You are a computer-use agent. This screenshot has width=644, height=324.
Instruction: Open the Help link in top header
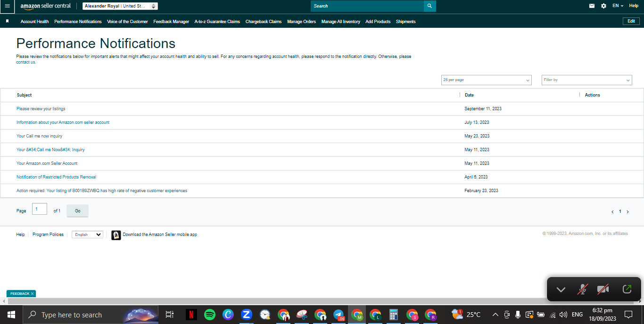[x=634, y=6]
